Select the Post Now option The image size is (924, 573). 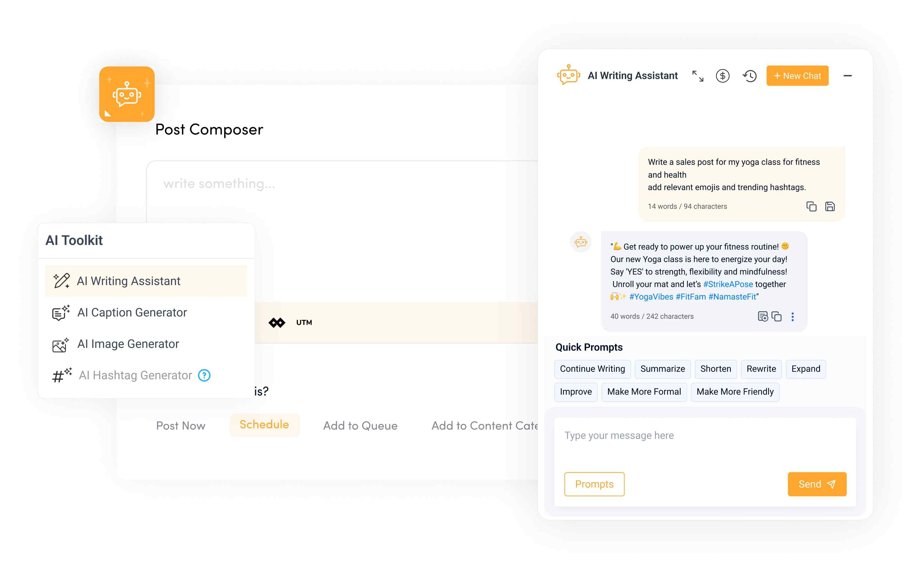pyautogui.click(x=181, y=426)
